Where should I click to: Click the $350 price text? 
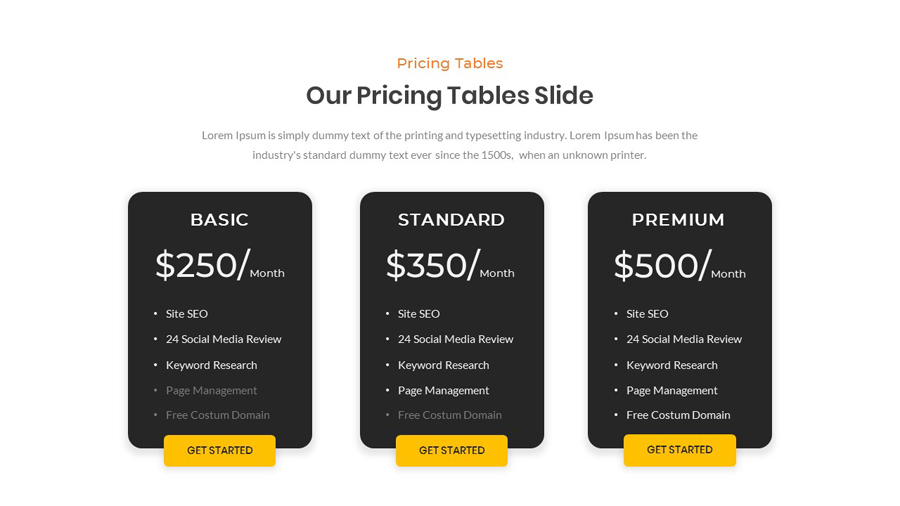(x=433, y=265)
